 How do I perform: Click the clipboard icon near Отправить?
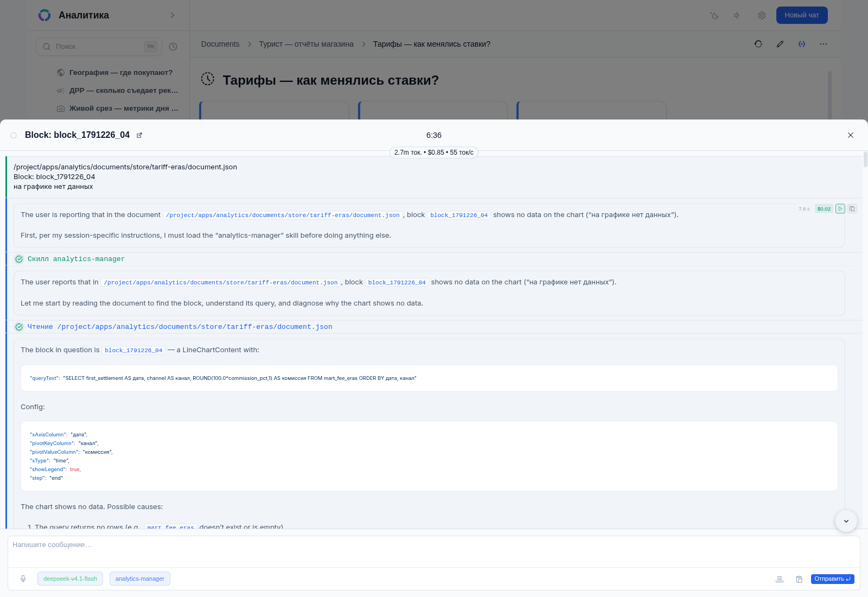pyautogui.click(x=799, y=579)
